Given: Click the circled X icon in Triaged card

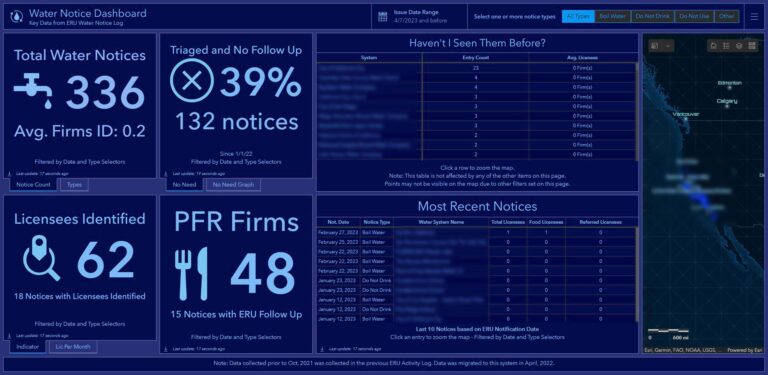Looking at the screenshot, I should [192, 80].
